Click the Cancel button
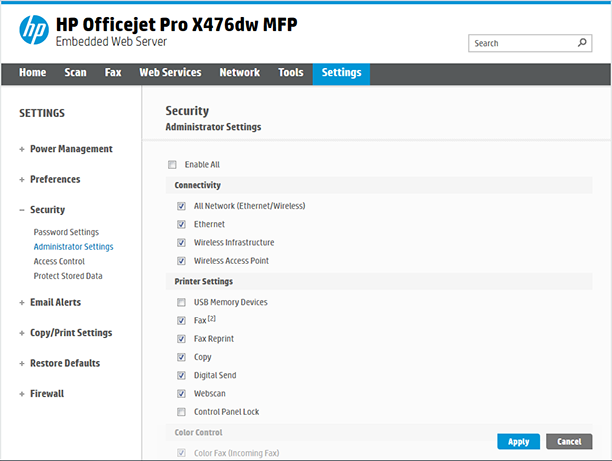This screenshot has height=461, width=612. (568, 441)
